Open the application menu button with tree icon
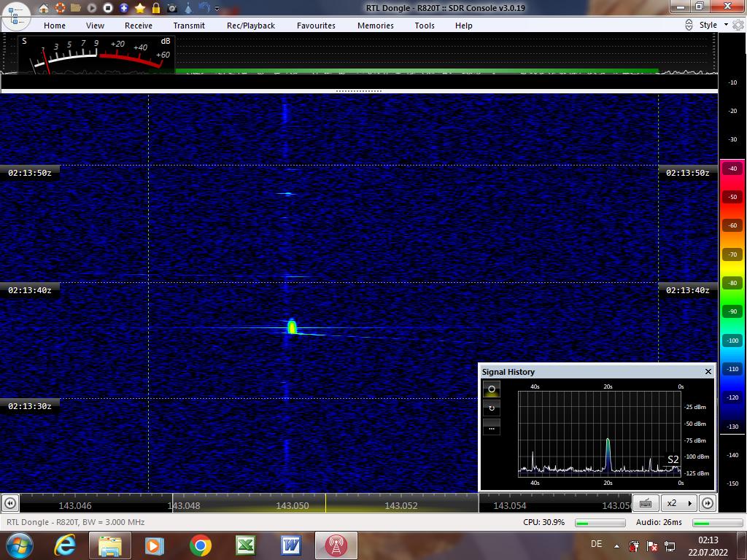Image resolution: width=747 pixels, height=560 pixels. click(15, 16)
